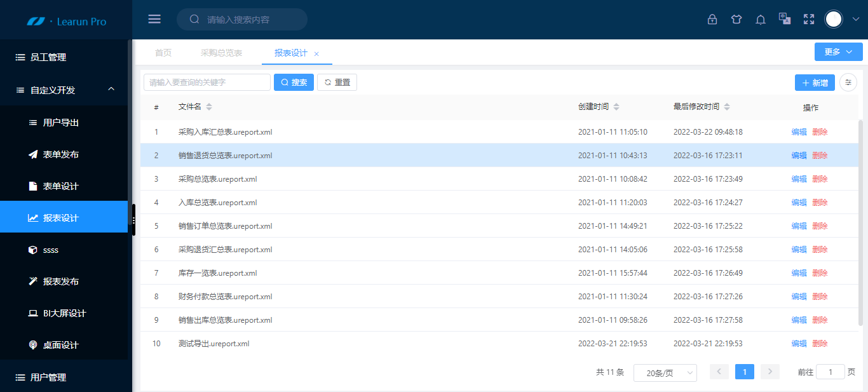
Task: Click the 搜索 button
Action: (x=294, y=83)
